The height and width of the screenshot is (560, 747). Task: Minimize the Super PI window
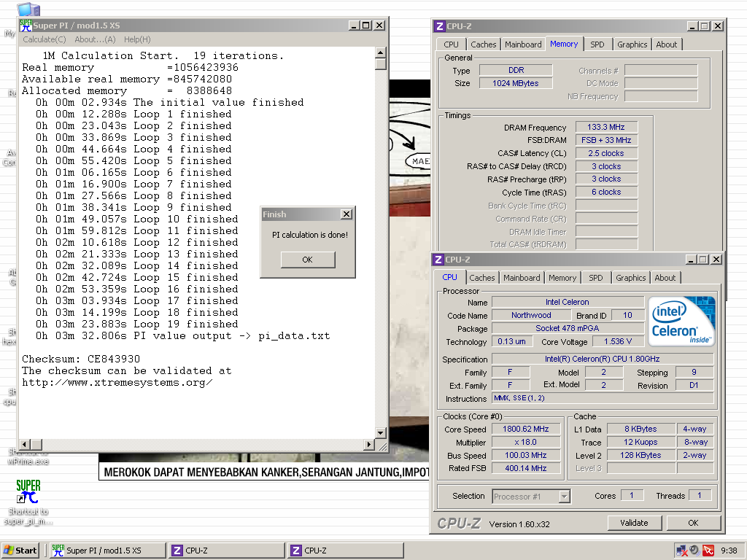pos(354,26)
